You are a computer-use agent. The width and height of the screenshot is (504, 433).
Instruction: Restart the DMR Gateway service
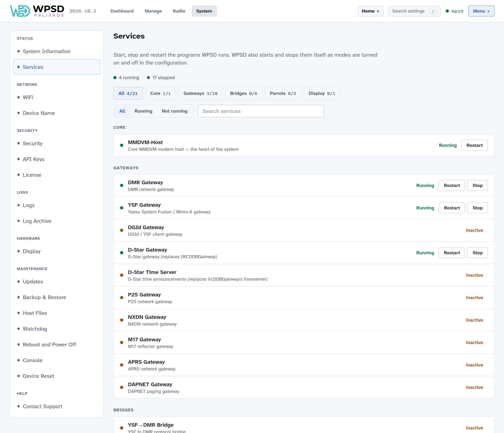point(452,185)
